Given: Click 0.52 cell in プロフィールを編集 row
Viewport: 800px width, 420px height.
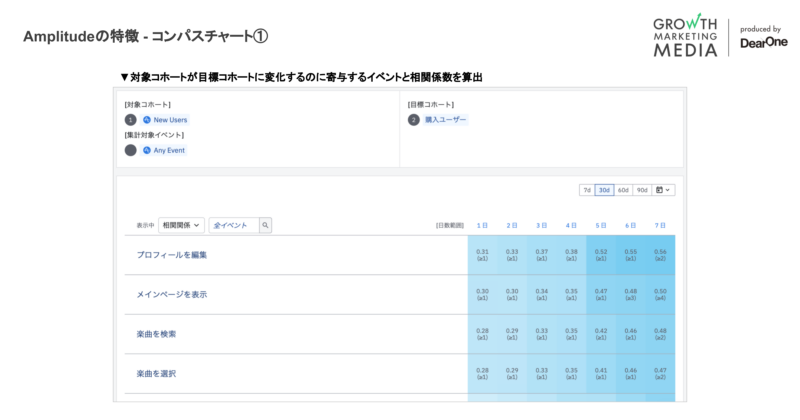Looking at the screenshot, I should coord(601,255).
